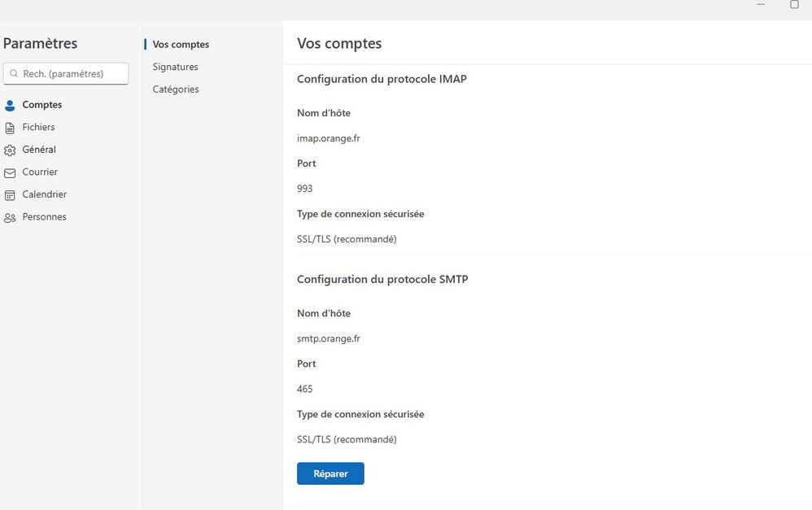Click the Calendrier calendar icon
Image resolution: width=812 pixels, height=510 pixels.
[10, 195]
